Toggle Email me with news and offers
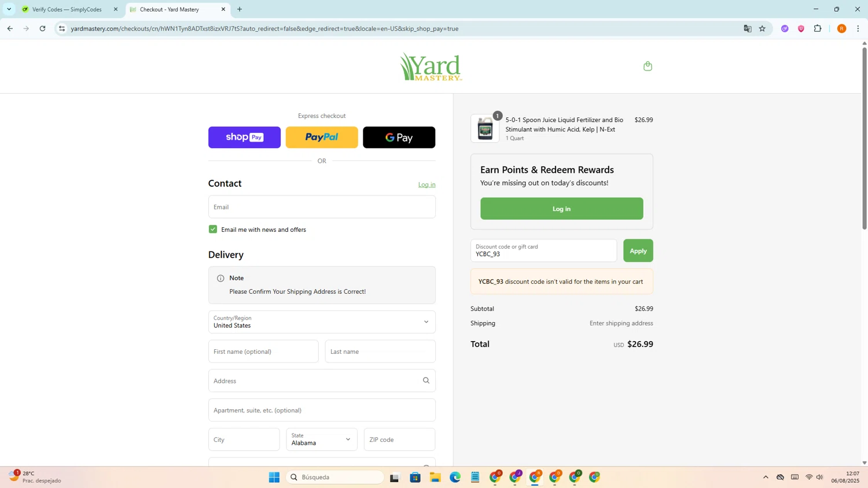Viewport: 868px width, 488px height. pyautogui.click(x=213, y=230)
